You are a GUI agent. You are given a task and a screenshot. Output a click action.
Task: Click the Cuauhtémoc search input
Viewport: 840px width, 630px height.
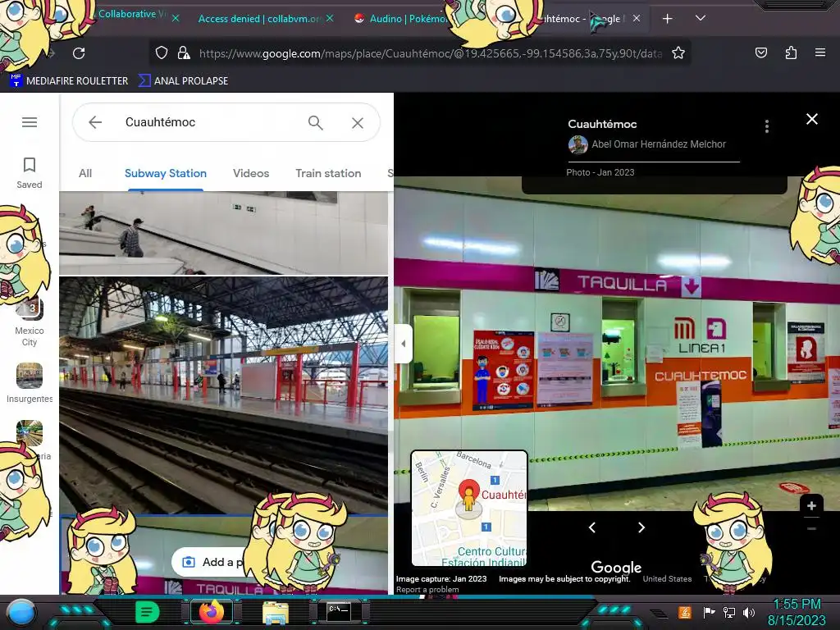pyautogui.click(x=209, y=122)
